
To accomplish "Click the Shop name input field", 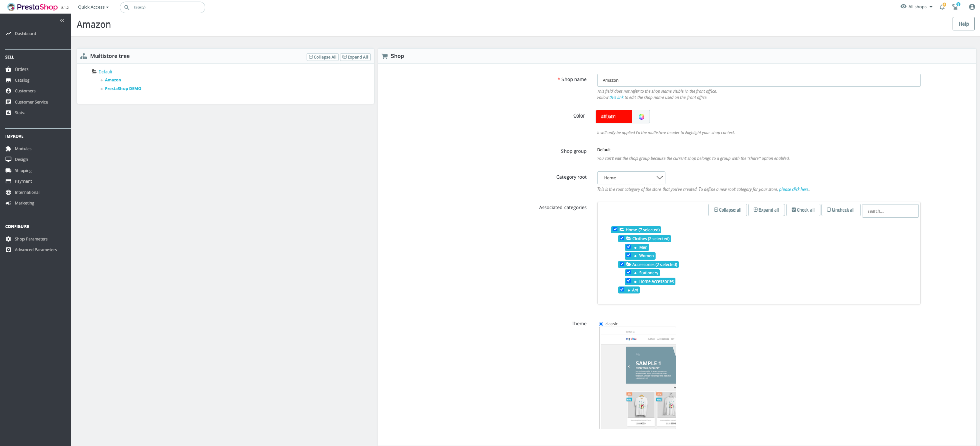I will (758, 80).
